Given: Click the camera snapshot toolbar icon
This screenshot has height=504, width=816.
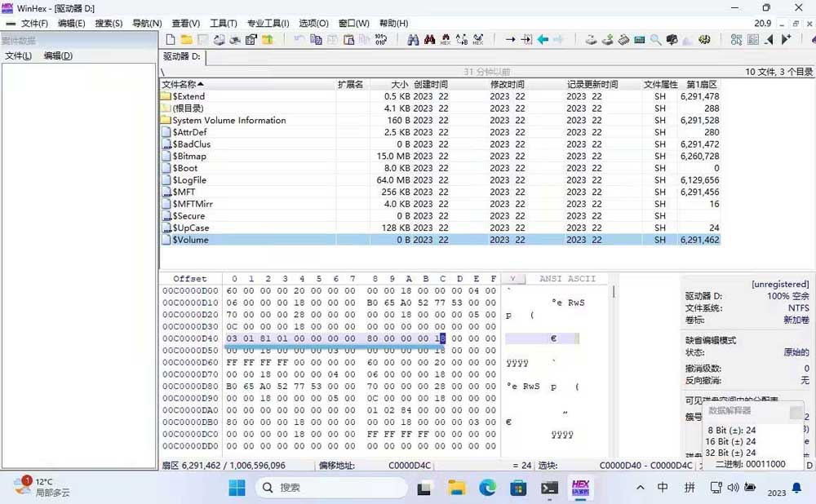Looking at the screenshot, I should coord(672,39).
